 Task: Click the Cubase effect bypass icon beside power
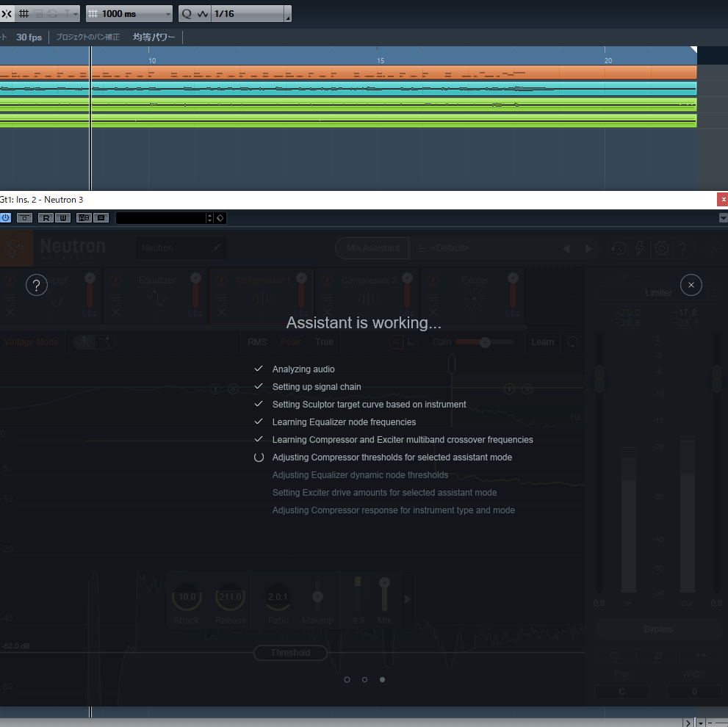24,217
